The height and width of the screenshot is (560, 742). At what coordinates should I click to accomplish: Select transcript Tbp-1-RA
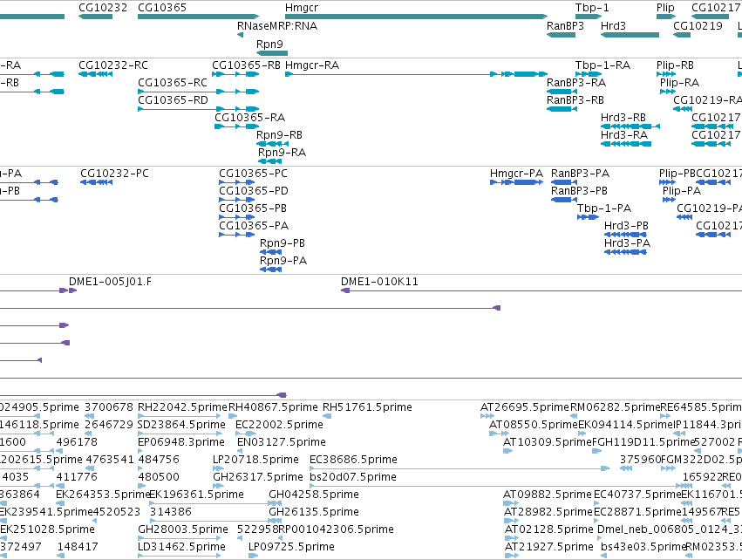tap(602, 65)
